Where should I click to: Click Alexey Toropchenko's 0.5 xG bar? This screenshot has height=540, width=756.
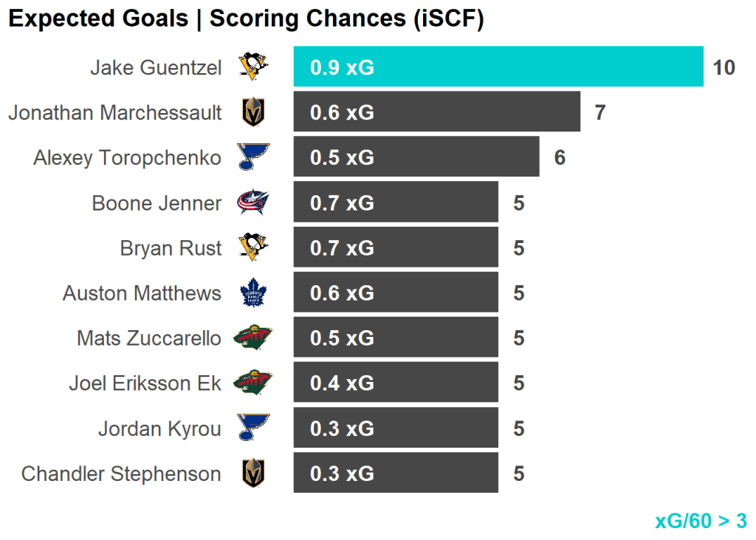point(416,157)
